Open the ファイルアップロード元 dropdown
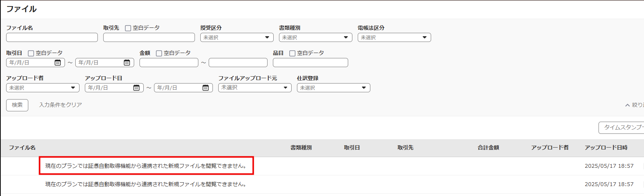Image resolution: width=644 pixels, height=196 pixels. coord(255,88)
